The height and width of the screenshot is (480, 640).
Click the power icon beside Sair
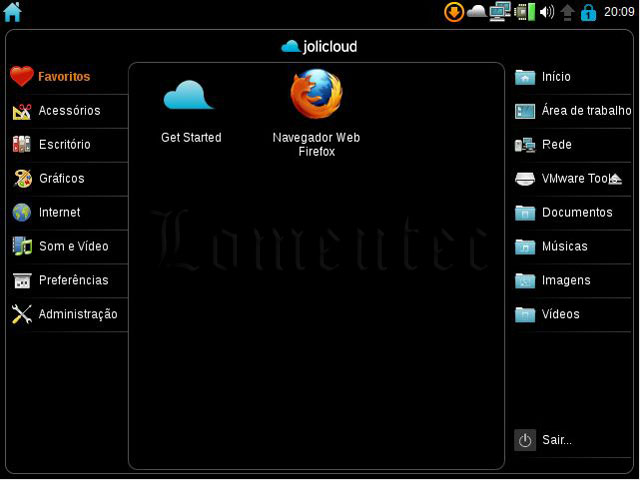[525, 440]
